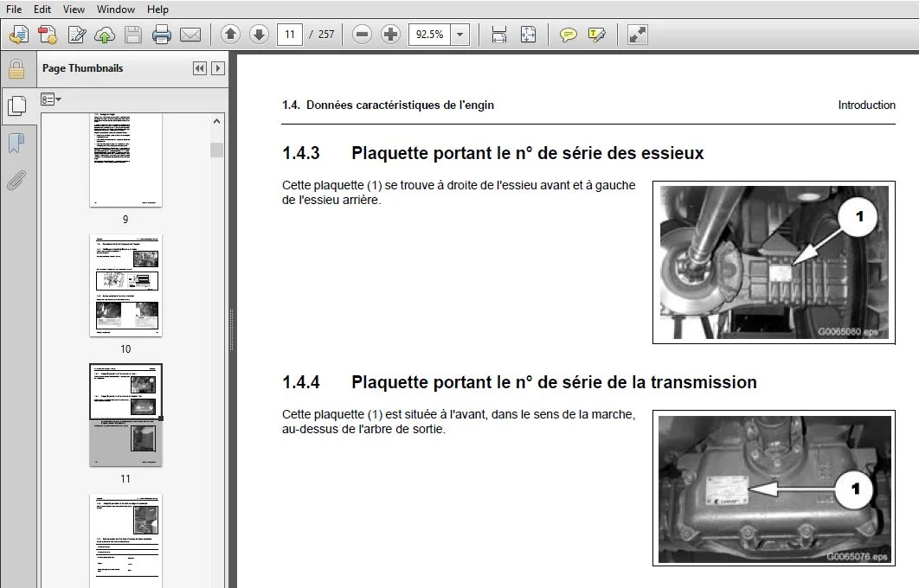This screenshot has height=588, width=919.
Task: Click the Create PDF icon
Action: pyautogui.click(x=48, y=35)
